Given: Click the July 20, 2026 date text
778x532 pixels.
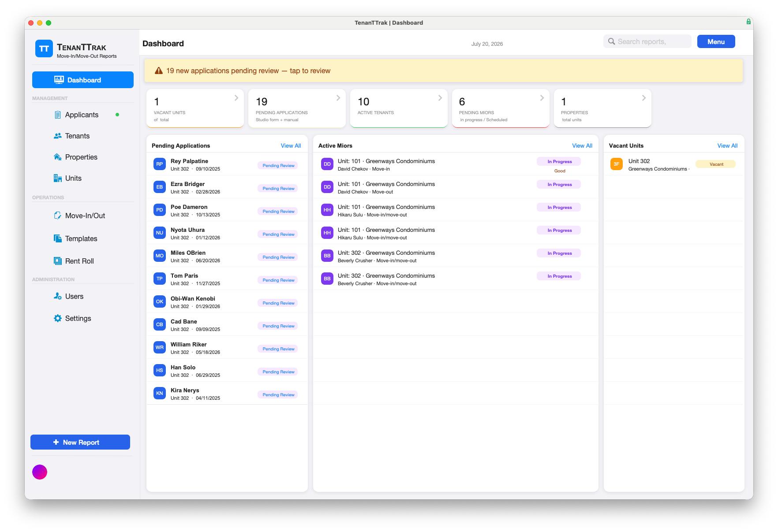Looking at the screenshot, I should 487,44.
